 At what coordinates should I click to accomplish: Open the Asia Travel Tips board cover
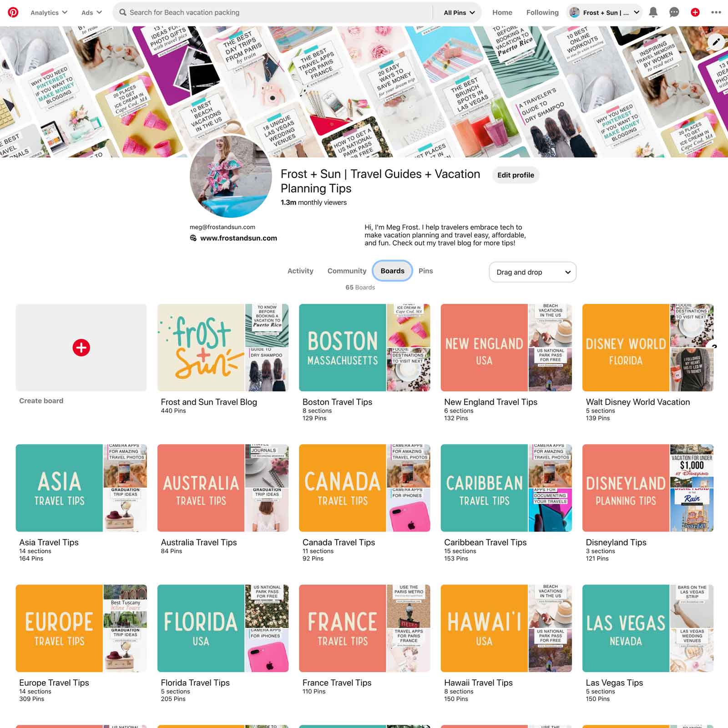(59, 488)
